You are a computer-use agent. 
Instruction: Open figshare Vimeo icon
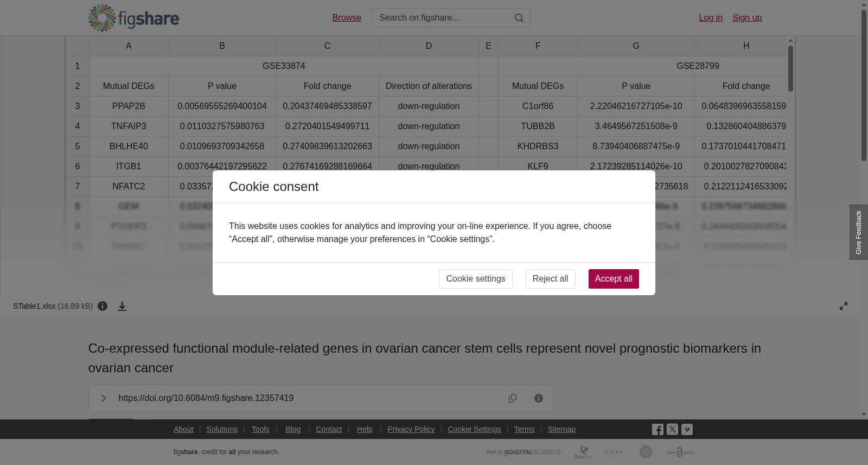click(x=687, y=429)
